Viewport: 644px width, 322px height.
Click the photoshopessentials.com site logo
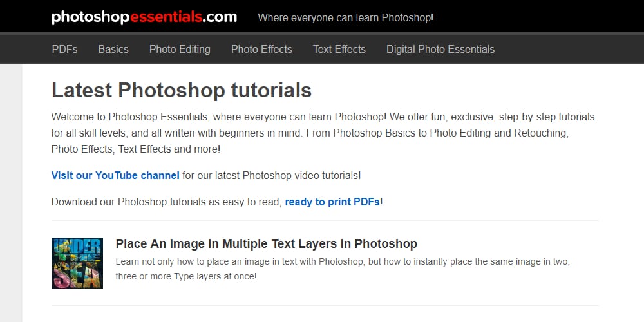point(144,17)
